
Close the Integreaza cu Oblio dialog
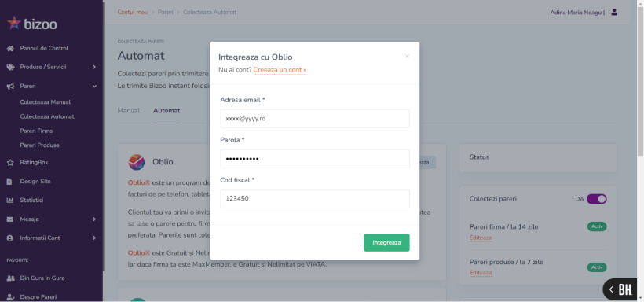pyautogui.click(x=407, y=57)
